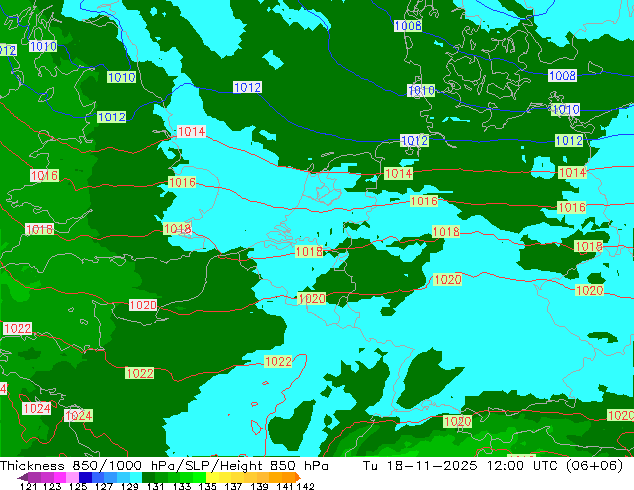Choose the yellow legend color swatch
The image size is (634, 490).
(x=222, y=477)
